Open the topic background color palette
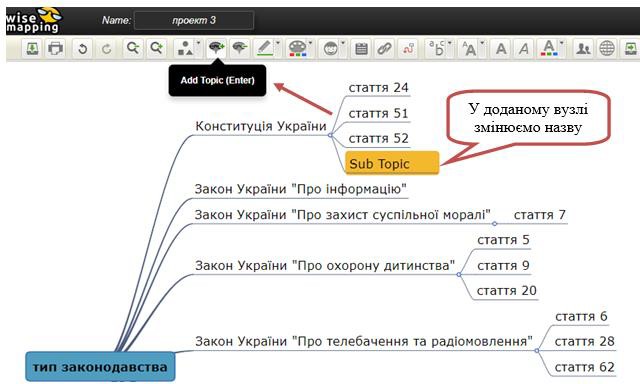Viewport: 640px width, 384px height. (299, 49)
